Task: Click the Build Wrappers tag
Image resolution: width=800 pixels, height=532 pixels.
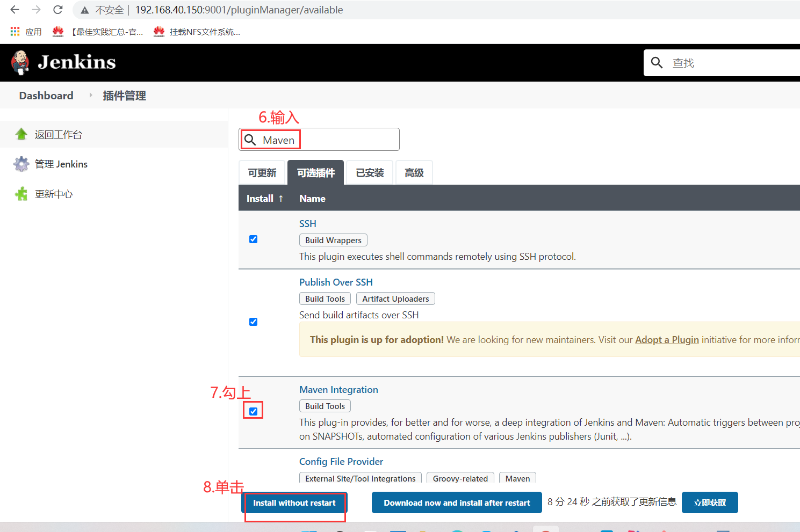Action: tap(333, 240)
